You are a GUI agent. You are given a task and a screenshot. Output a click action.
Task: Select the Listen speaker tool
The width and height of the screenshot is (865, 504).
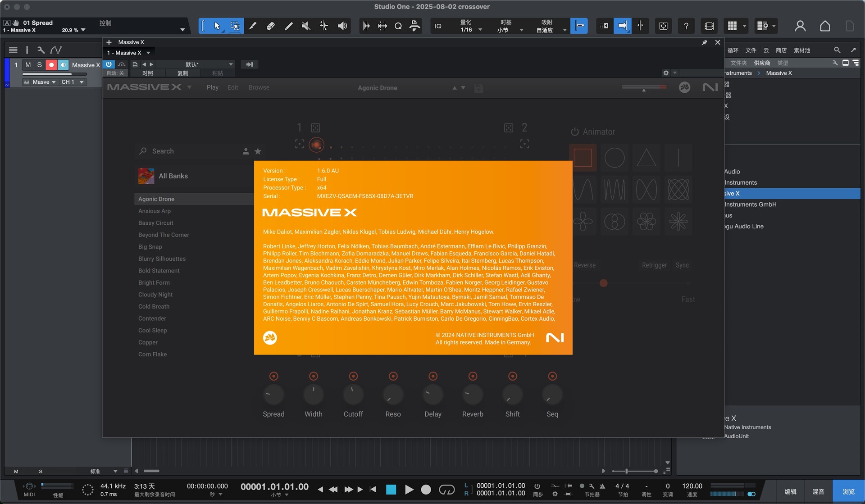pyautogui.click(x=342, y=26)
